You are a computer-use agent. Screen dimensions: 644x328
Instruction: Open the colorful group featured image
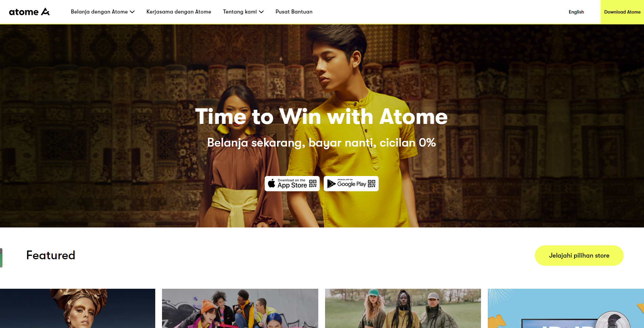coord(240,308)
